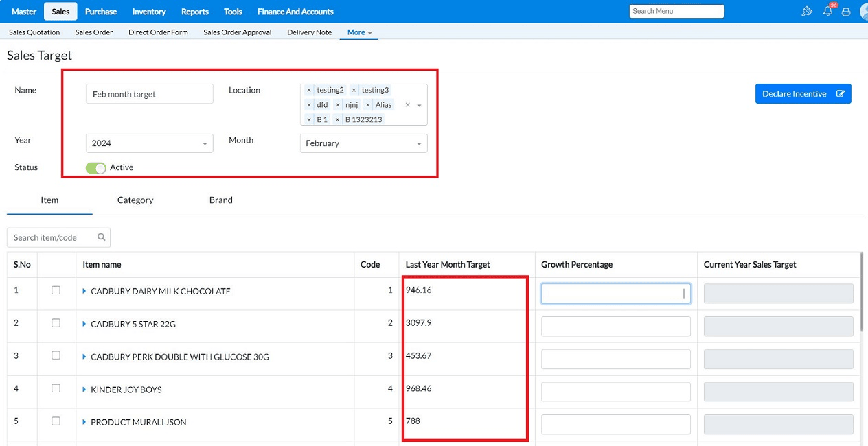
Task: Expand CADBURY DAIRY MILK CHOCOLATE row
Action: tap(84, 291)
